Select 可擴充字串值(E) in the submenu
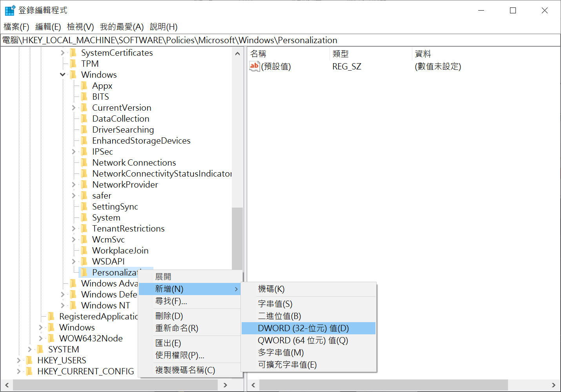Screen dimensions: 561x392 309,365
